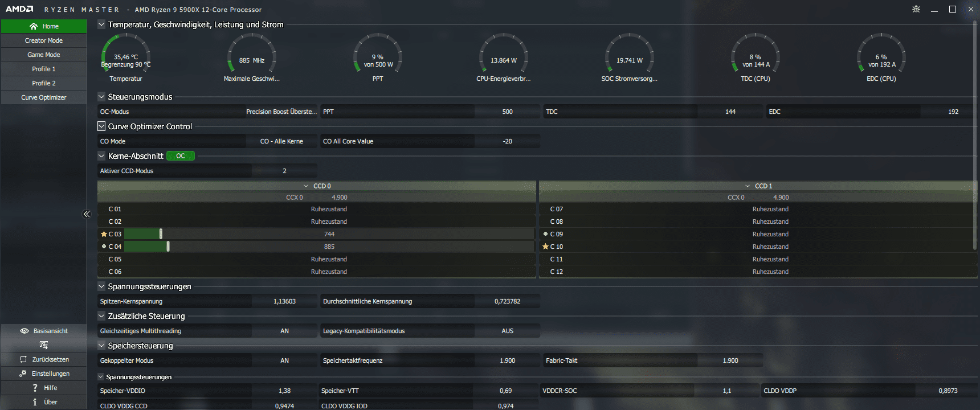
Task: Click Fabric-Takt value 1.900
Action: click(730, 360)
